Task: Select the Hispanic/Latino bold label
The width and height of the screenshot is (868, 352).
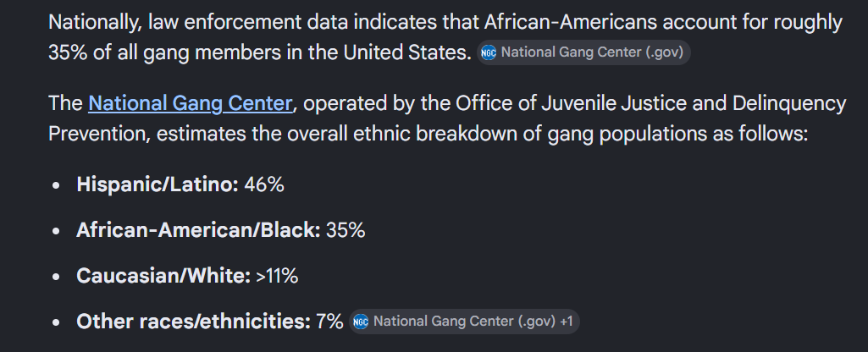Action: 158,184
